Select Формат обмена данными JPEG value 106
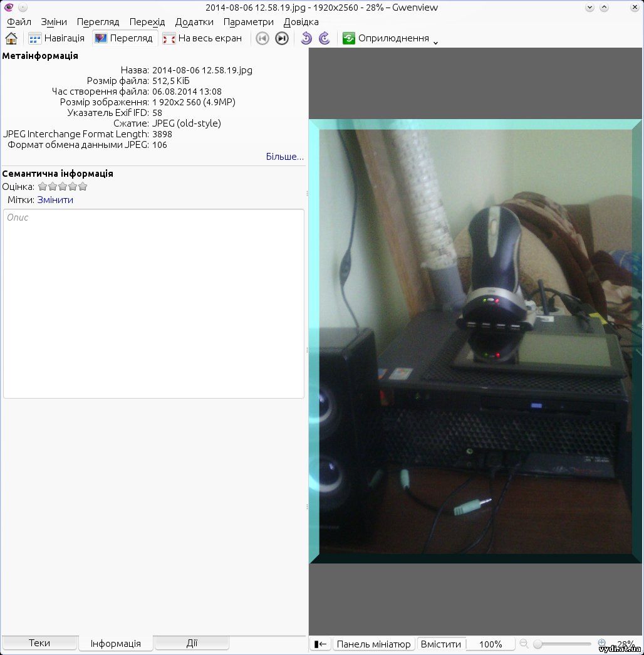 160,145
